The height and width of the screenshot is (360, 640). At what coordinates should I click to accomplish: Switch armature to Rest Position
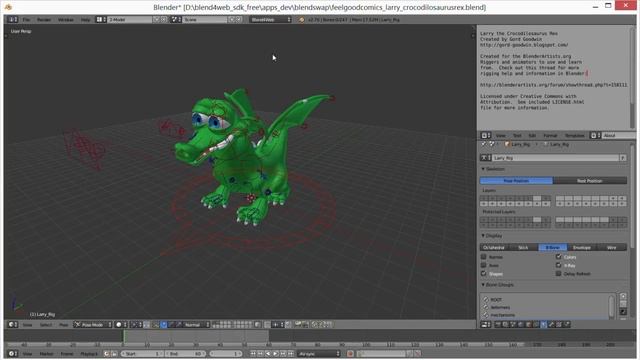590,180
